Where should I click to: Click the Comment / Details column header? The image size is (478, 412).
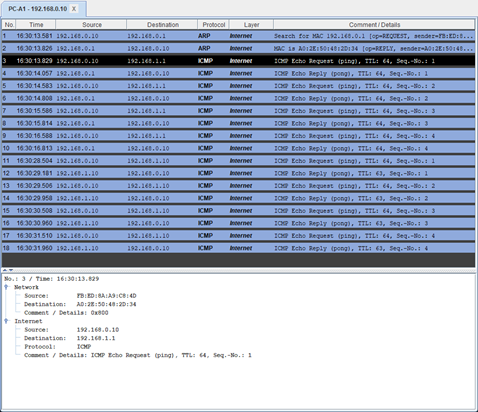coord(374,25)
